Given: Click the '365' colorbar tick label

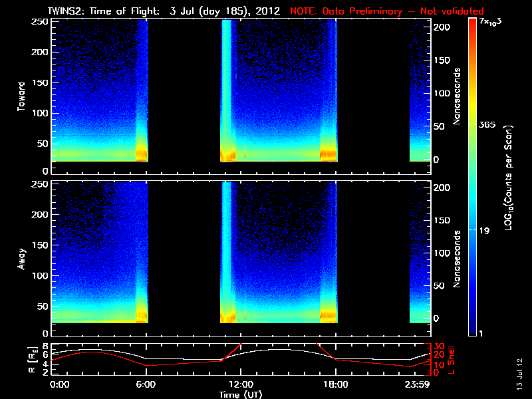Looking at the screenshot, I should [x=487, y=125].
